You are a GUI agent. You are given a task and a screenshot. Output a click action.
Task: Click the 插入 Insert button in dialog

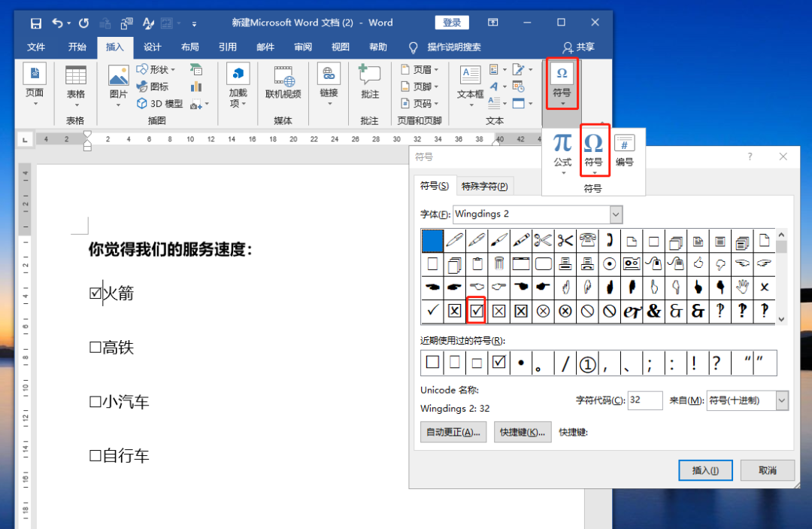pos(704,470)
